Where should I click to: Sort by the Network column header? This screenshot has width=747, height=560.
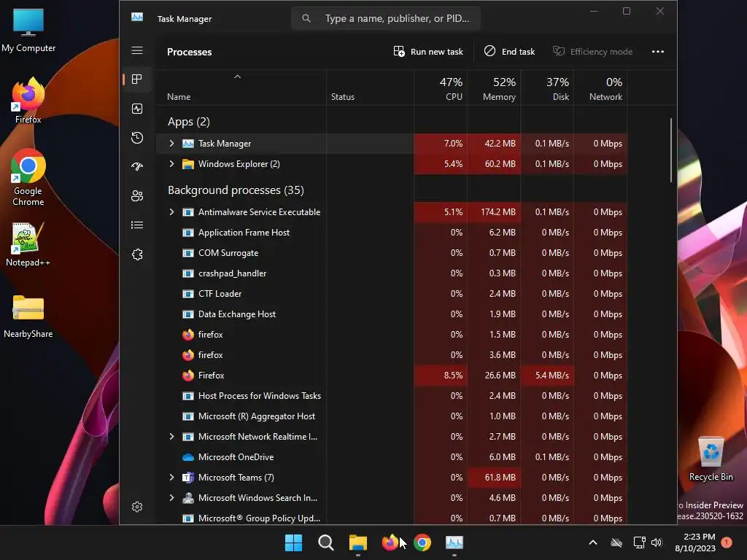click(x=601, y=88)
